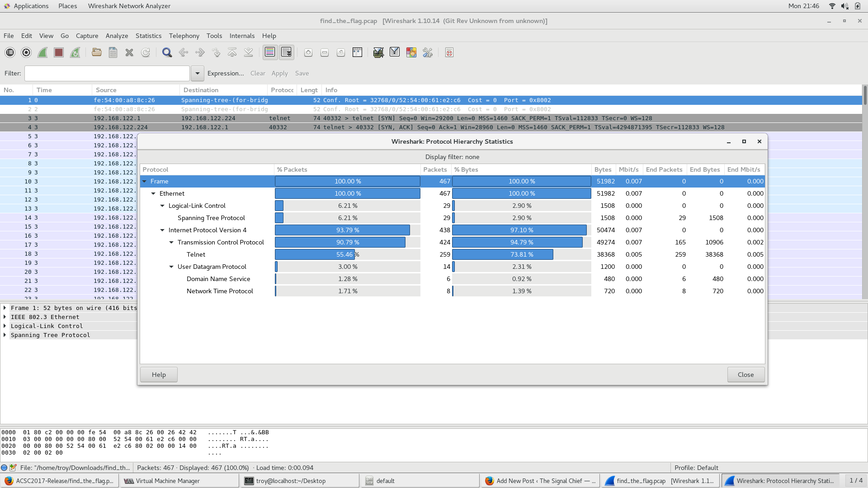Viewport: 868px width, 488px height.
Task: Click the Save filter button
Action: (x=302, y=73)
